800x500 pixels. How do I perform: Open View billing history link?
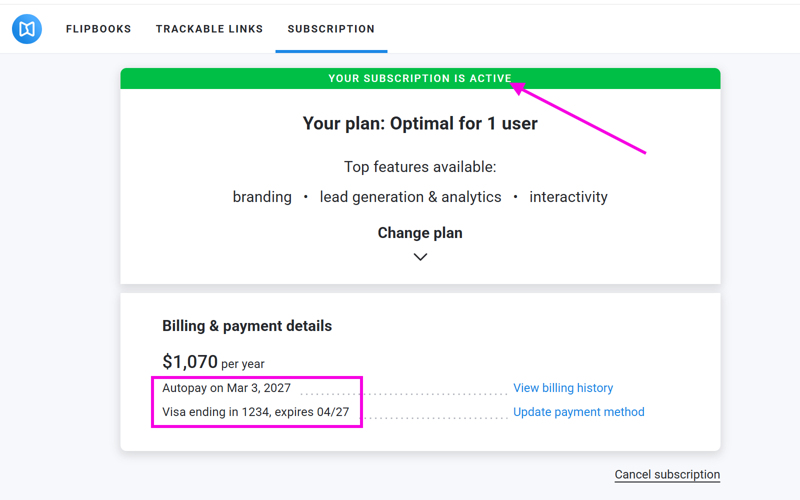563,388
